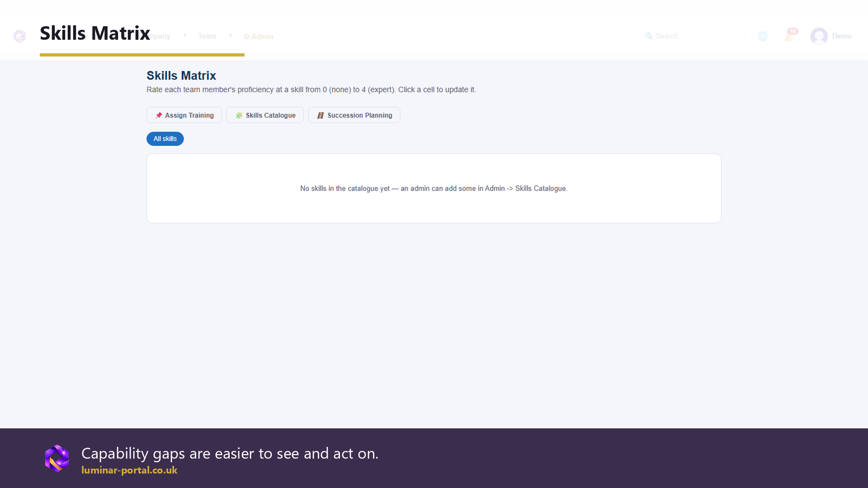Click the Assign Training button
Image resolution: width=868 pixels, height=488 pixels.
point(184,115)
